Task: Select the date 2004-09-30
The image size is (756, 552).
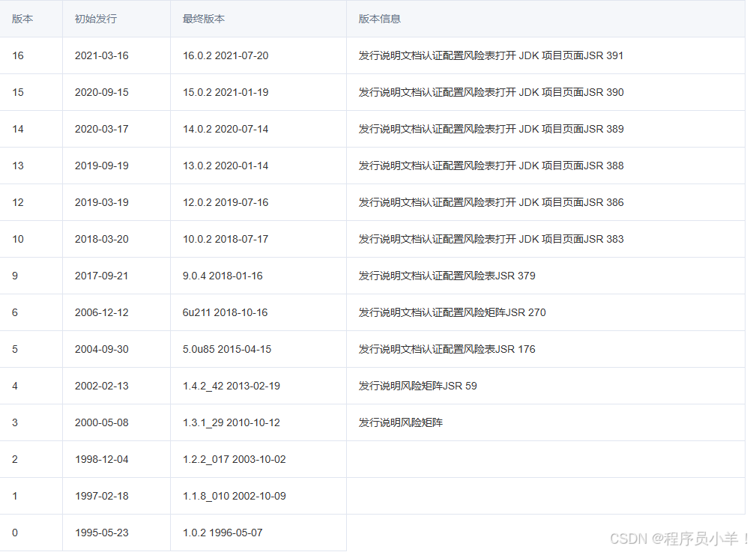Action: tap(102, 348)
